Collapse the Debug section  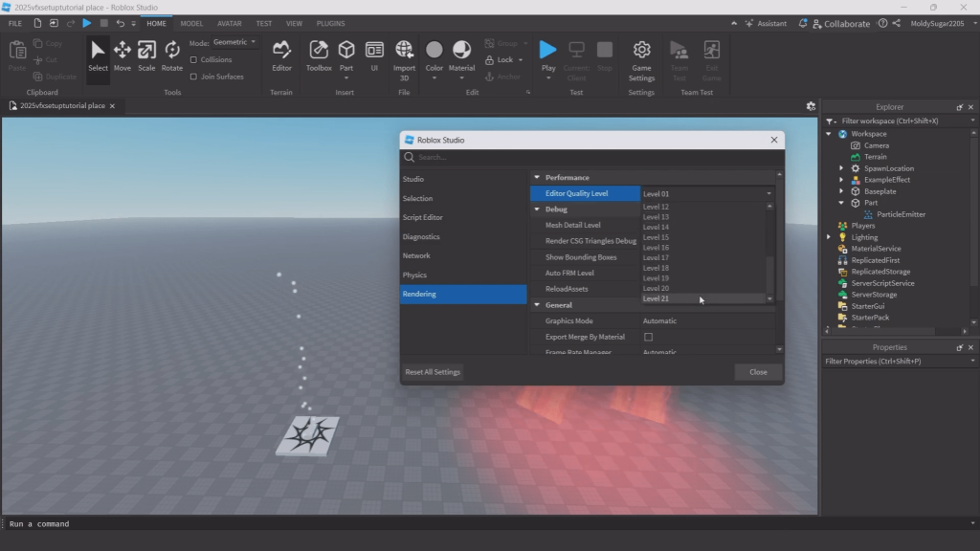[537, 209]
